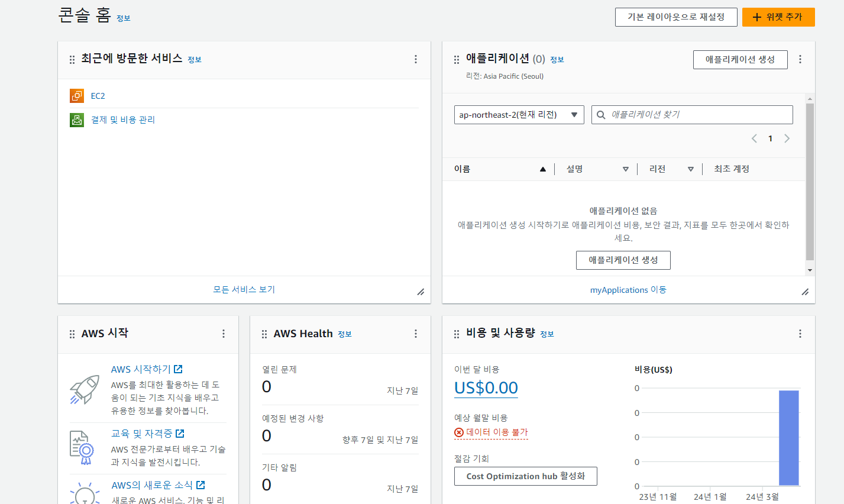Image resolution: width=844 pixels, height=504 pixels.
Task: Click the 기타 알림 count 0
Action: point(267,485)
